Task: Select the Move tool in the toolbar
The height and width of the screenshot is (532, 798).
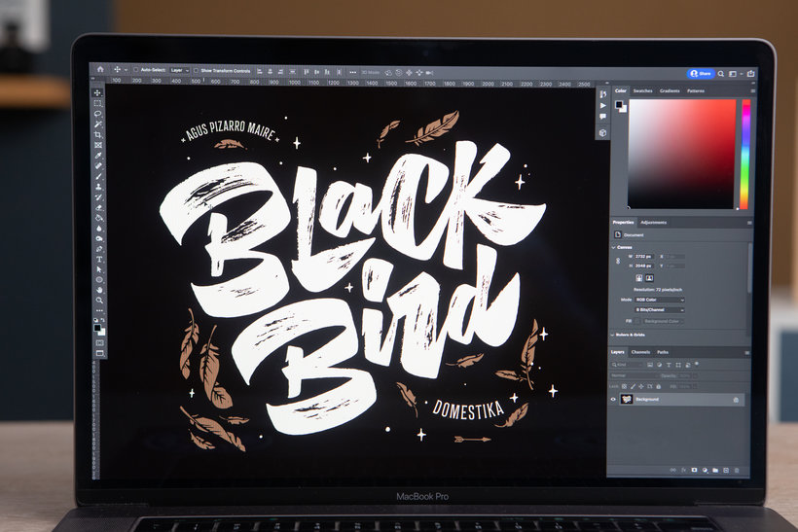Action: [97, 93]
